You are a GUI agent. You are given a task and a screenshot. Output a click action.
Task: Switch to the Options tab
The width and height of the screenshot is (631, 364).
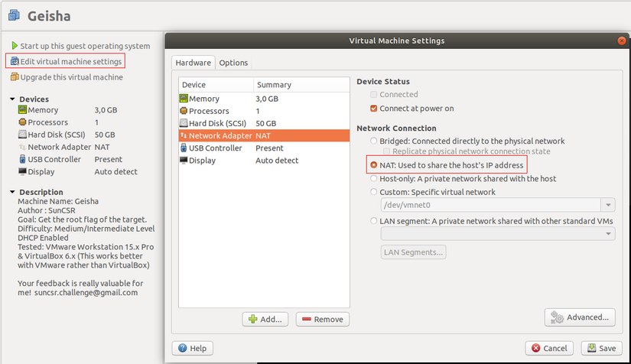coord(233,63)
